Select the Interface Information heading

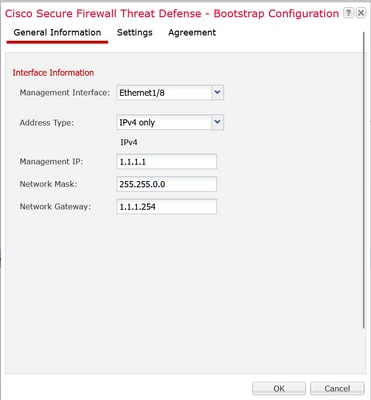tap(53, 73)
